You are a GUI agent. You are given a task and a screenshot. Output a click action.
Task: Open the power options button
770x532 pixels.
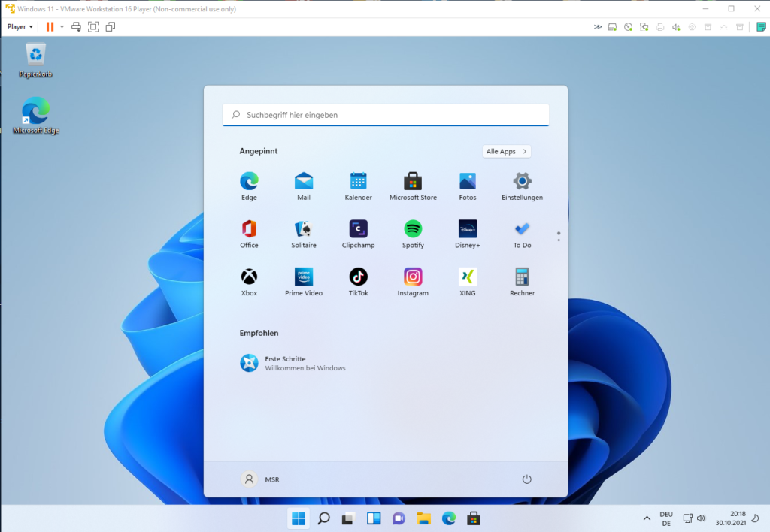526,479
